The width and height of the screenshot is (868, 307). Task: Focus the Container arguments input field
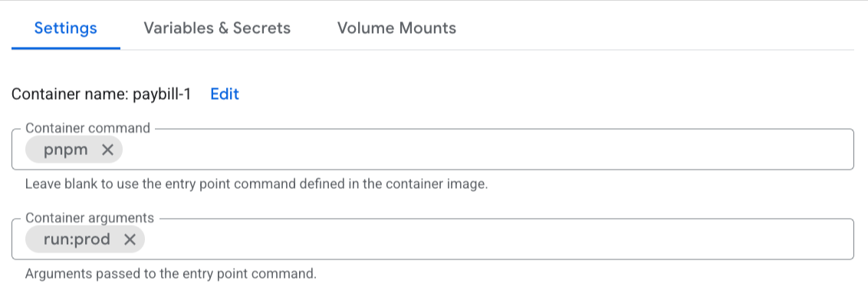click(460, 239)
